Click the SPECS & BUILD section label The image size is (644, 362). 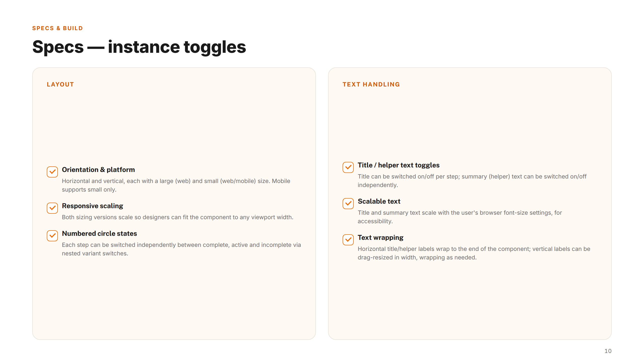(x=57, y=28)
